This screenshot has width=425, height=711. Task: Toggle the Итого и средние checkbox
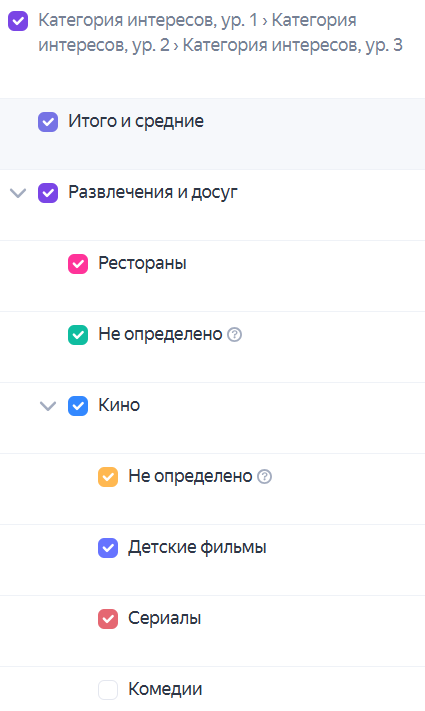click(x=48, y=122)
